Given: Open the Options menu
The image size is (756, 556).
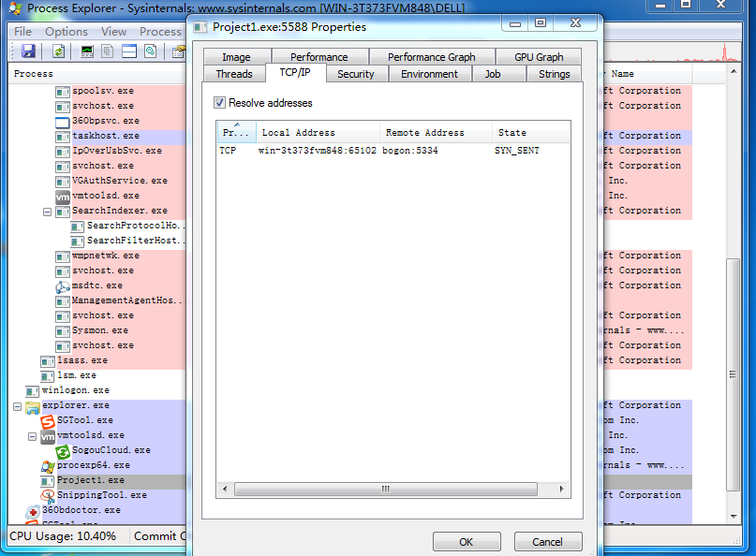Looking at the screenshot, I should (67, 31).
